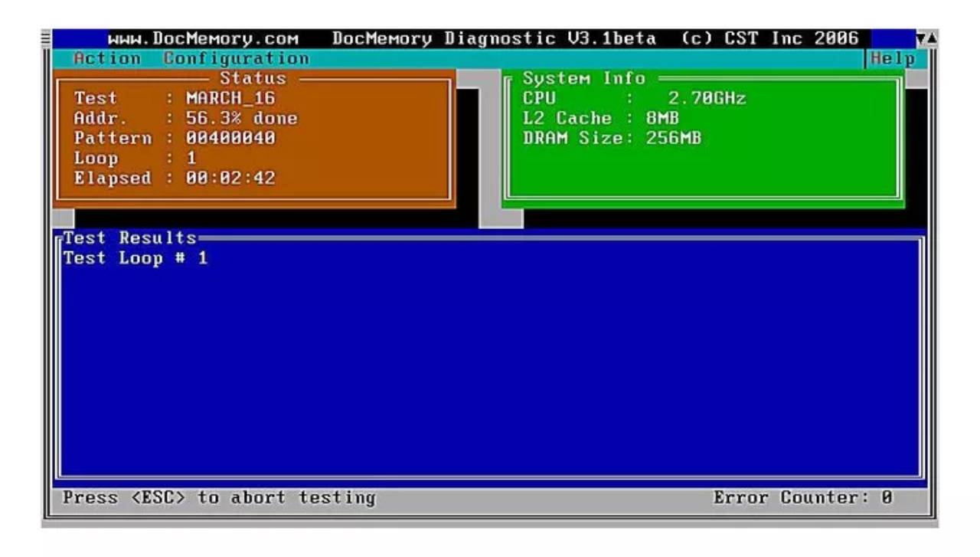The height and width of the screenshot is (557, 980).
Task: Select the Addr. 56.3% done line
Action: [185, 118]
